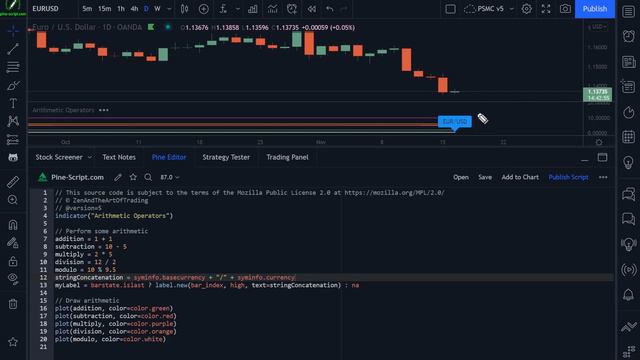Expand the indicators favorites dropdown arrow
This screenshot has width=640, height=360.
[238, 9]
